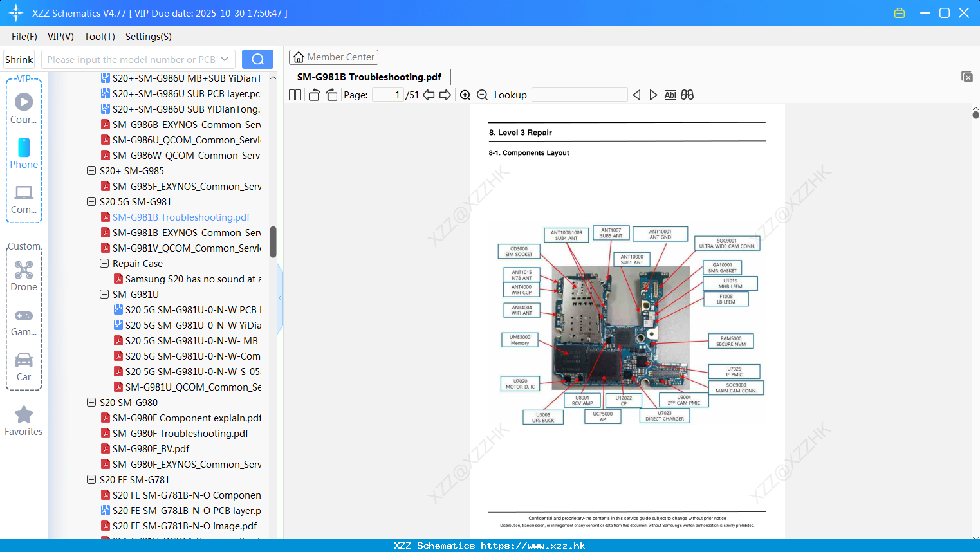980x552 pixels.
Task: Rotate page counterclockwise
Action: 314,95
